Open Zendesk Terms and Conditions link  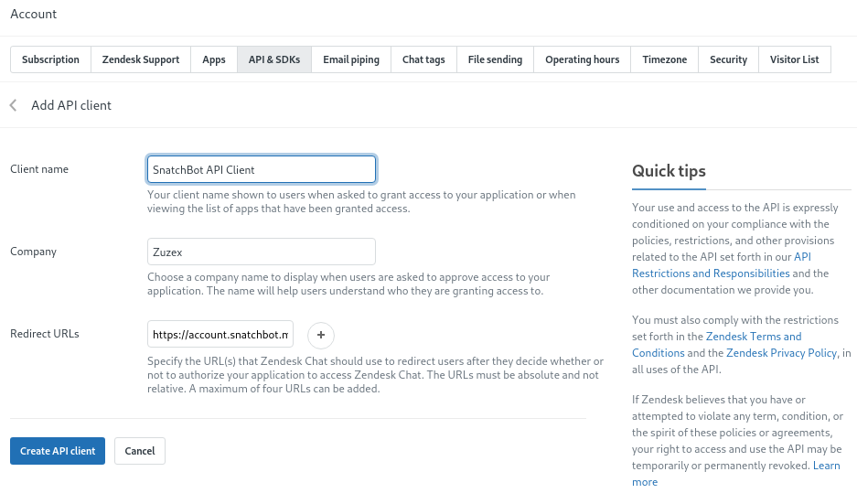716,345
